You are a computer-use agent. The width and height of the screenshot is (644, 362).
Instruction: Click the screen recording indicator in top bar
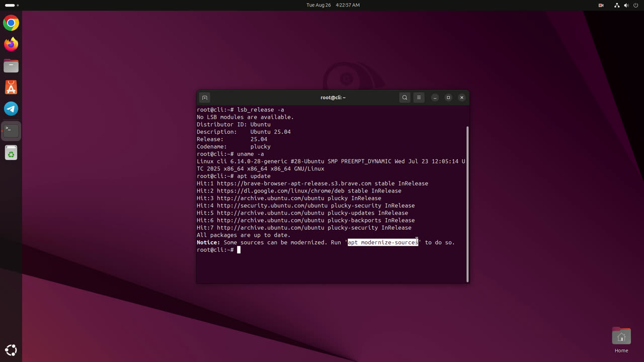[x=601, y=5]
